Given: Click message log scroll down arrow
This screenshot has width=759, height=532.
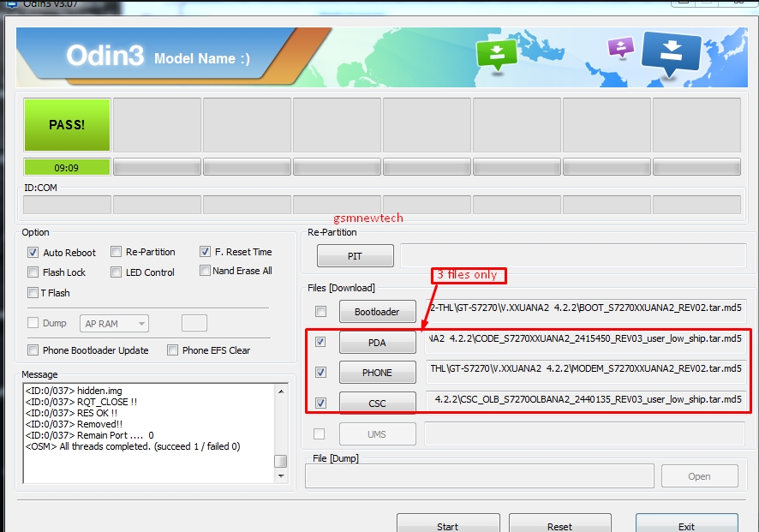Looking at the screenshot, I should (281, 476).
